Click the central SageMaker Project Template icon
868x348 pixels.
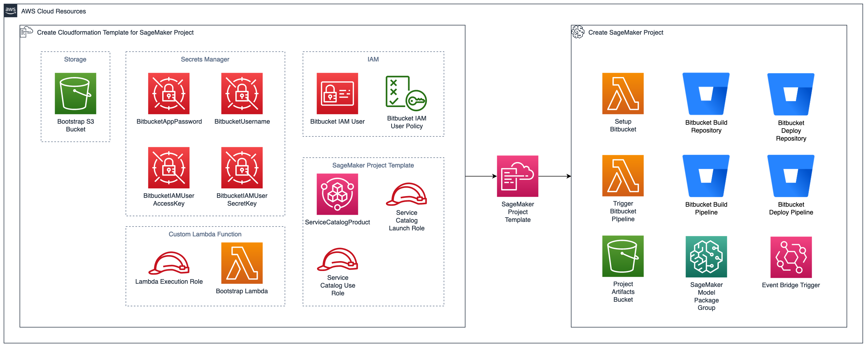coord(517,176)
